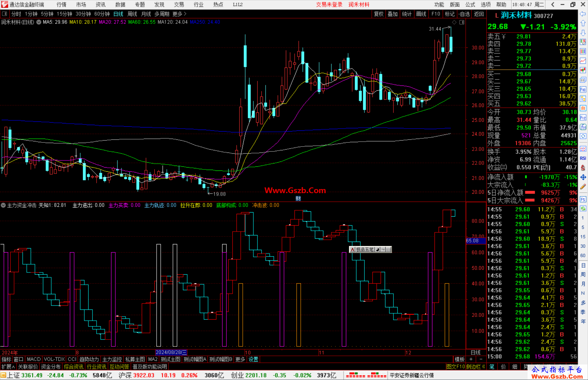Select the candlestick chart icon in sidebar
588x380 pixels.
pos(583,70)
